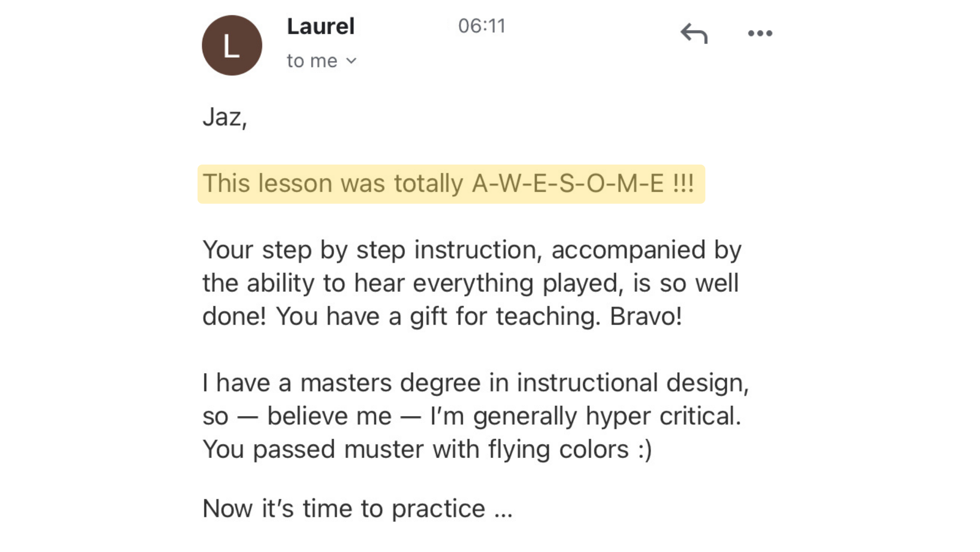The width and height of the screenshot is (980, 552).
Task: Click the line "I have a masters degree"
Action: 475,383
